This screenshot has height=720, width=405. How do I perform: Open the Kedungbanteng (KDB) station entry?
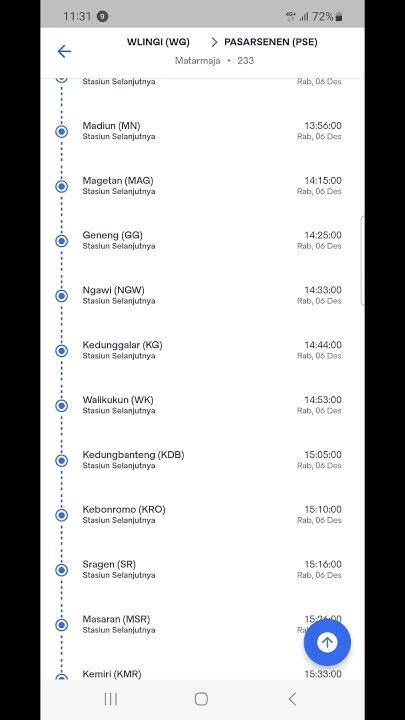click(x=202, y=460)
